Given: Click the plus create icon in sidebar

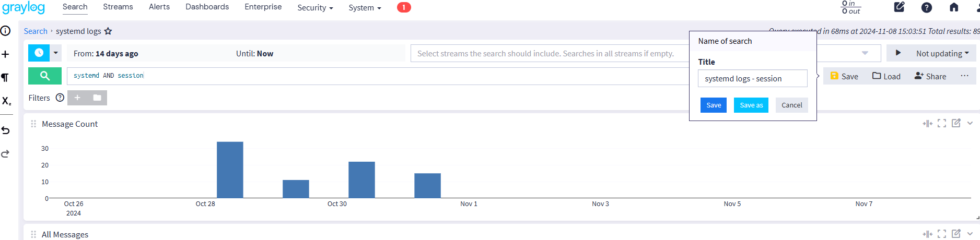Looking at the screenshot, I should [x=6, y=54].
